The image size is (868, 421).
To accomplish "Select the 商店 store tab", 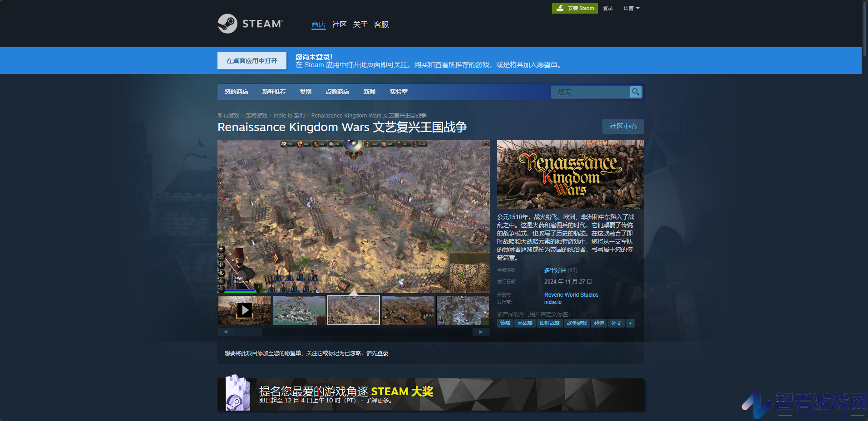I will pyautogui.click(x=319, y=24).
